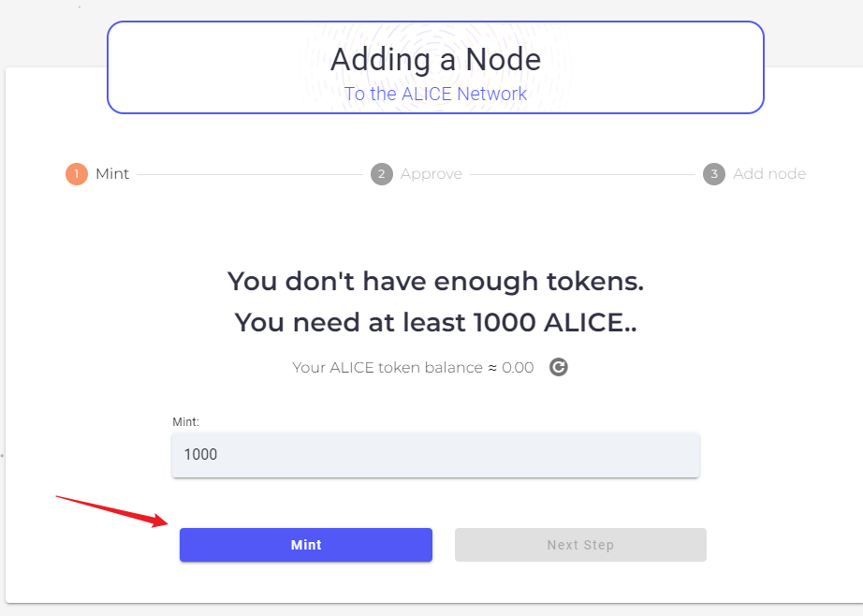Click the grey step 3 circle
Viewport: 863px width, 616px height.
[x=714, y=174]
